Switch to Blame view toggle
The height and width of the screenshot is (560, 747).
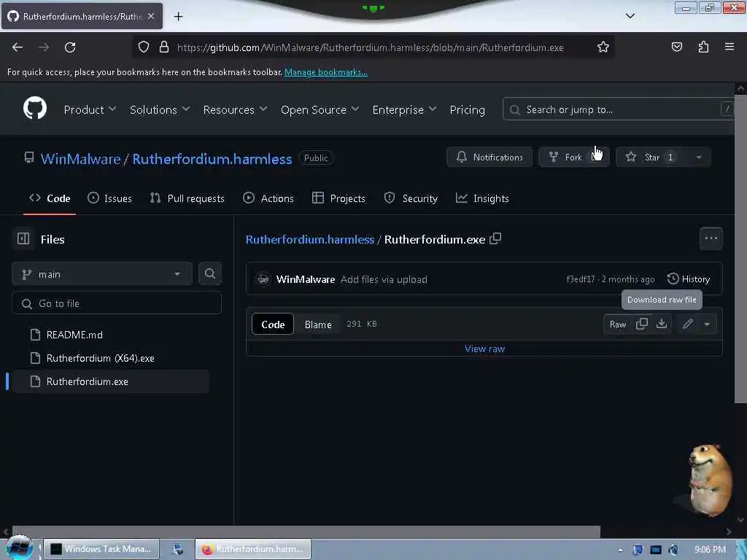318,324
